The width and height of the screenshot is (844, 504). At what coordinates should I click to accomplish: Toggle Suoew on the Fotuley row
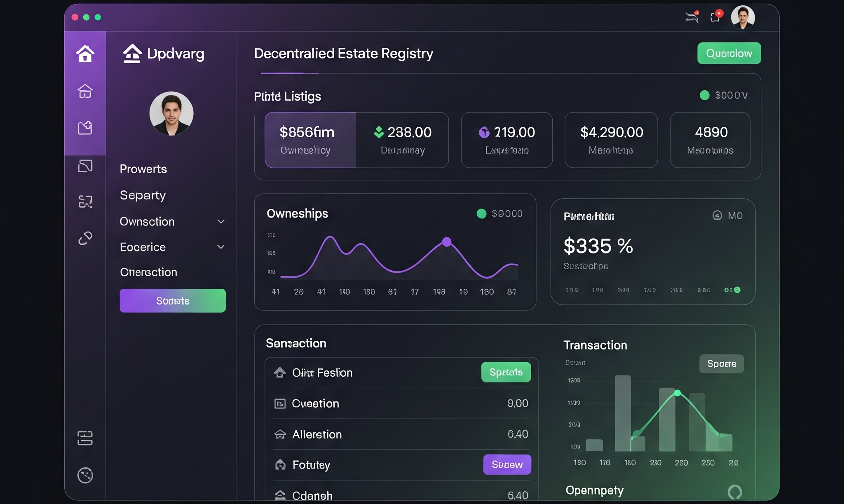coord(507,464)
